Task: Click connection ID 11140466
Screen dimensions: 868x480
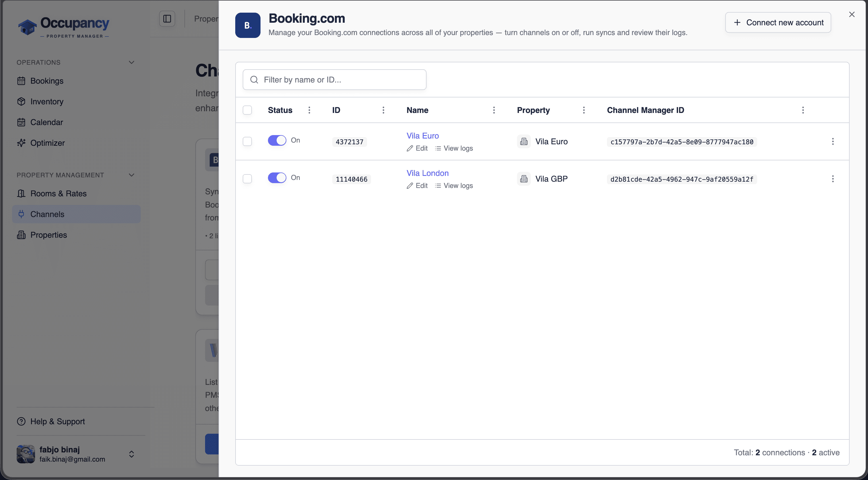Action: 352,179
